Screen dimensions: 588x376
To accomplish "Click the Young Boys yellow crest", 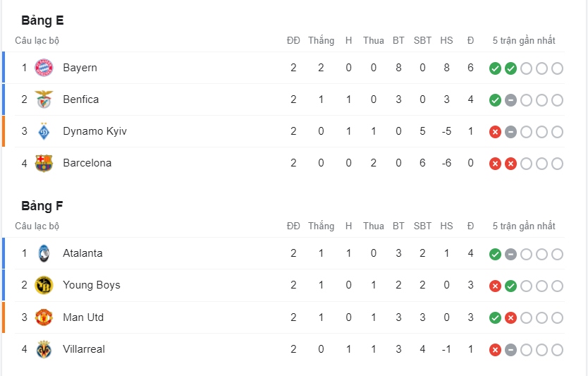I will tap(44, 285).
